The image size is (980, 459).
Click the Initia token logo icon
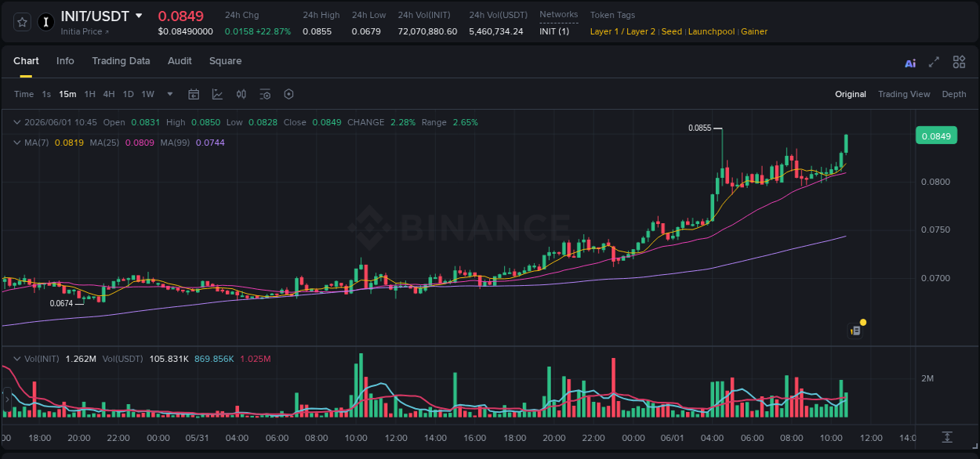[46, 22]
